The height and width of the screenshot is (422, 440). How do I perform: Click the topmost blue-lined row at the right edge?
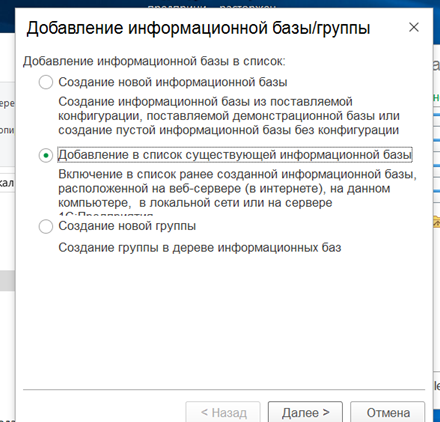436,115
